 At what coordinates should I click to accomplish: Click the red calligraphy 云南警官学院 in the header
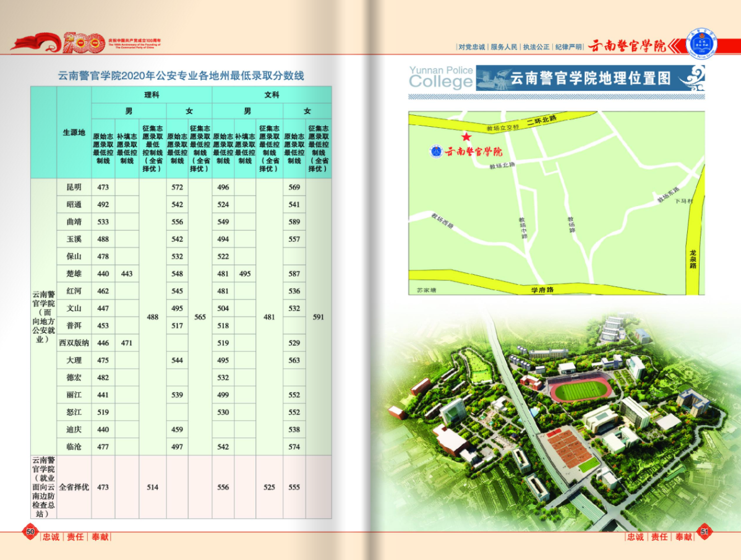pyautogui.click(x=627, y=46)
